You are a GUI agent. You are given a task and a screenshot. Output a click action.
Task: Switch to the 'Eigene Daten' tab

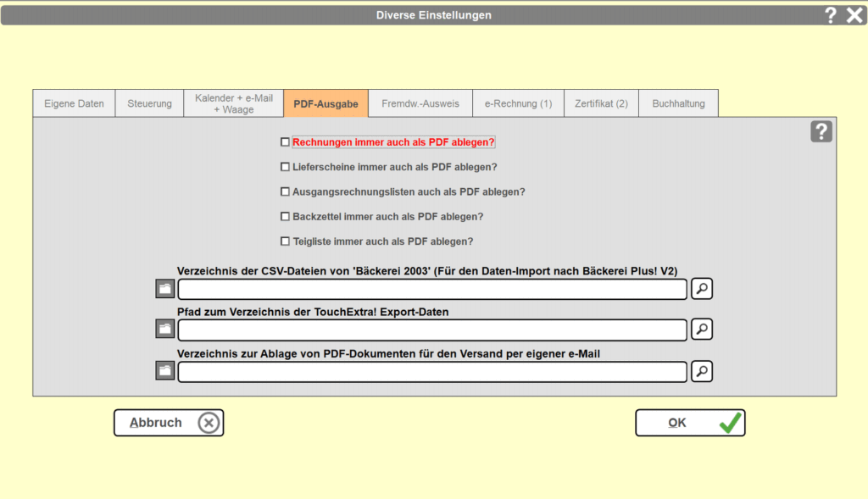74,103
